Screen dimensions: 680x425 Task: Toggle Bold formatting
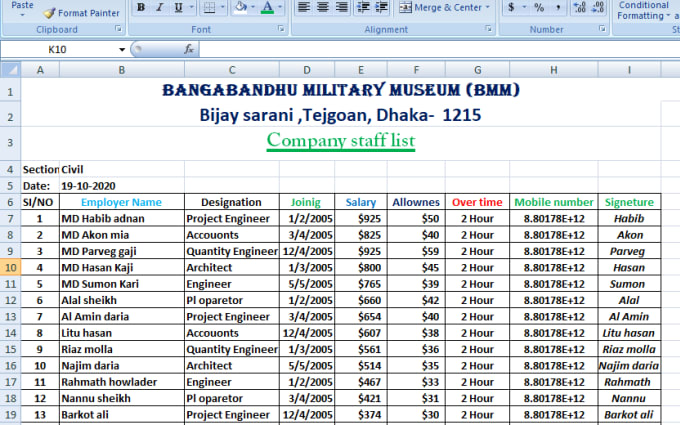(141, 7)
